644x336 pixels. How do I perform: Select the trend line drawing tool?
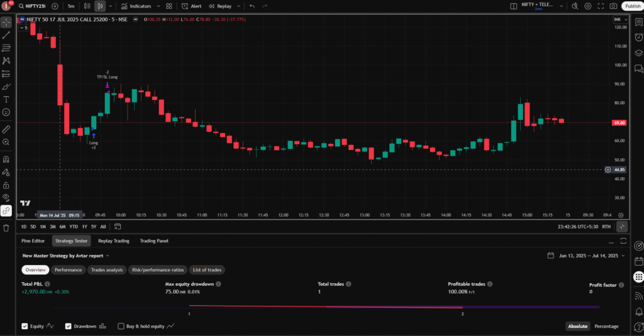coord(6,35)
